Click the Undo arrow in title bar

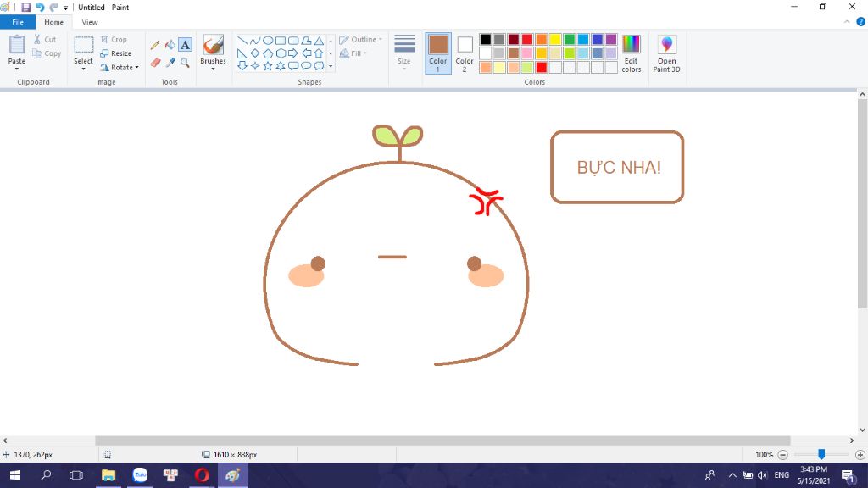40,7
